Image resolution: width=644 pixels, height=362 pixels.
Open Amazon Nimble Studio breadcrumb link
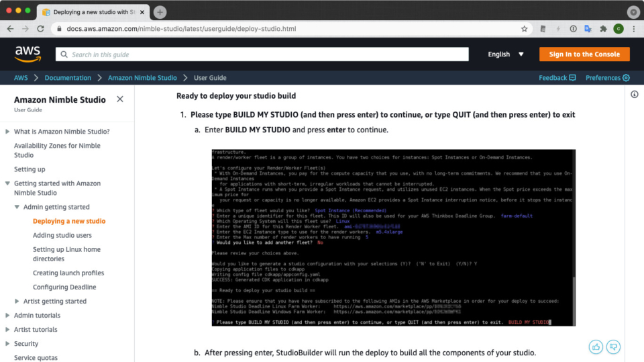coord(142,78)
